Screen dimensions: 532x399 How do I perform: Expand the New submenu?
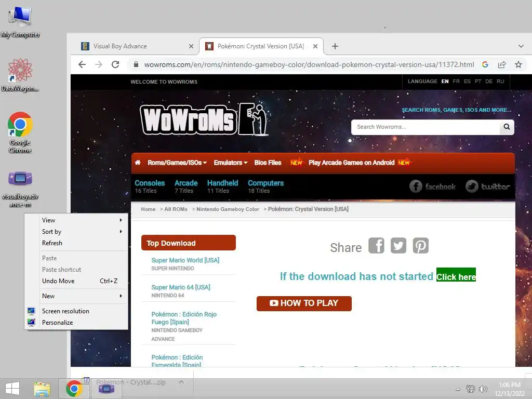click(76, 296)
